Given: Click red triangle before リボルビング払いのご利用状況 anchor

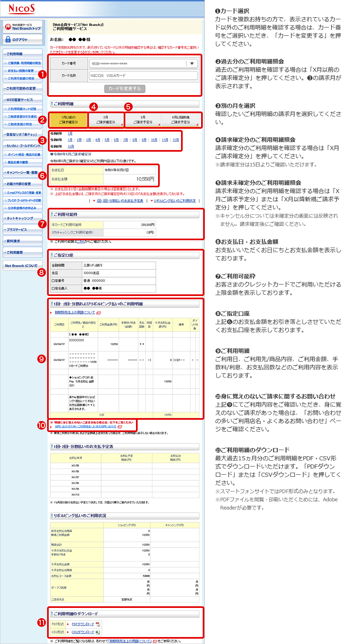Looking at the screenshot, I should coord(152,201).
